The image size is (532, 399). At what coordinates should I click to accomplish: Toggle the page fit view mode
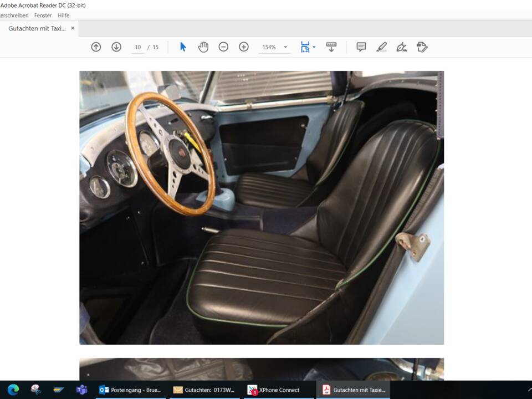[x=305, y=47]
